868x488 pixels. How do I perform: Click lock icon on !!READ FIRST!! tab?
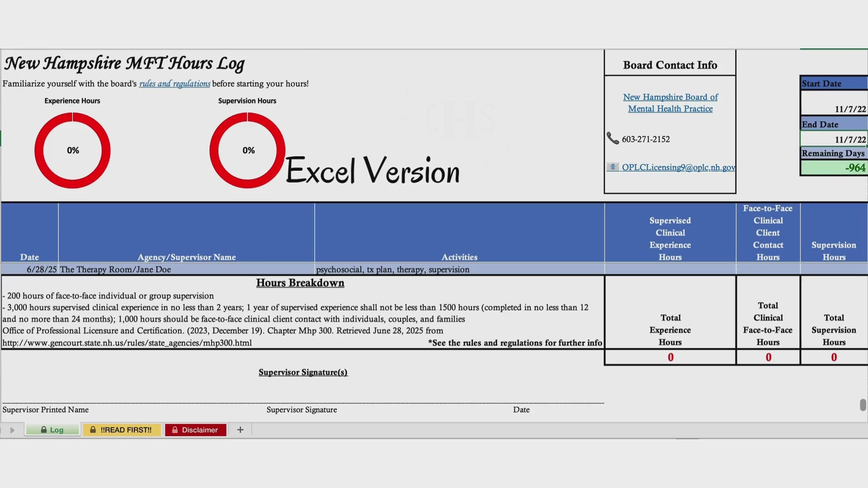tap(93, 430)
